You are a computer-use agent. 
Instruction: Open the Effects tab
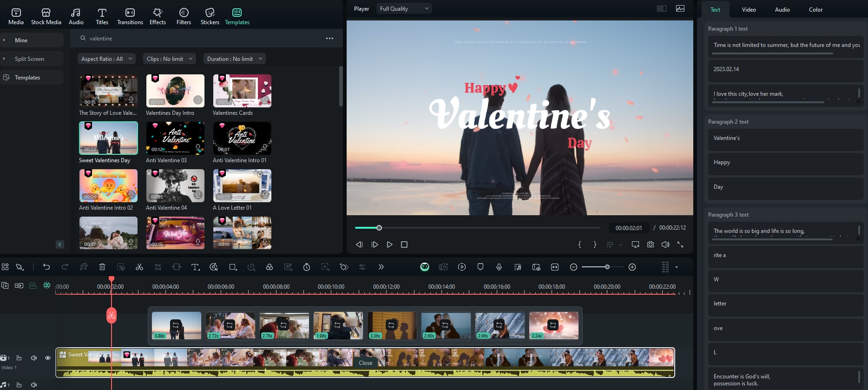coord(158,16)
